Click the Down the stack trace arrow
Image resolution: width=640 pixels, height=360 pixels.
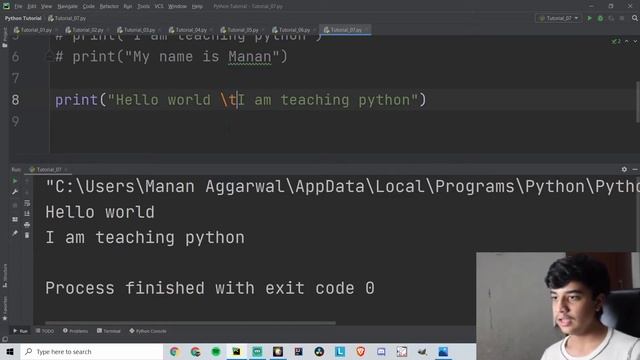click(27, 192)
